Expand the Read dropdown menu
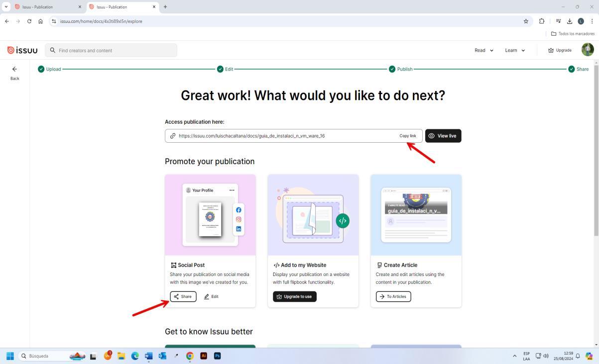The width and height of the screenshot is (599, 364). (x=484, y=50)
